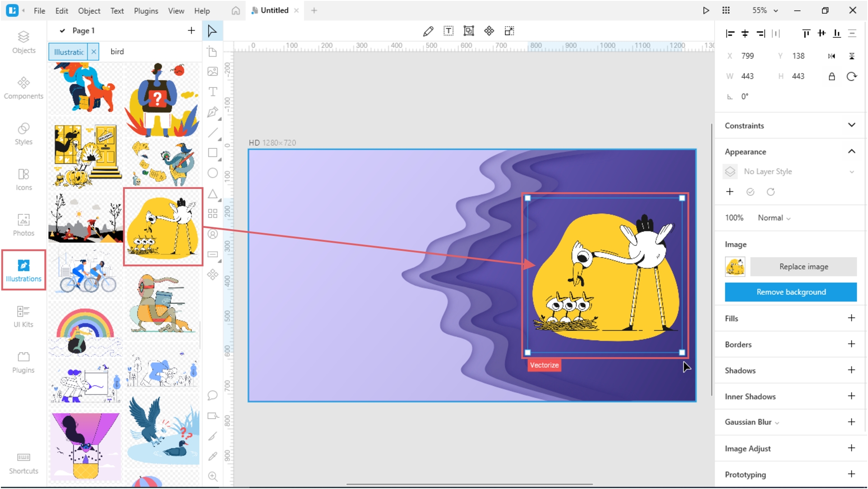Screen dimensions: 868x489
Task: Click the Remove background button
Action: (791, 292)
